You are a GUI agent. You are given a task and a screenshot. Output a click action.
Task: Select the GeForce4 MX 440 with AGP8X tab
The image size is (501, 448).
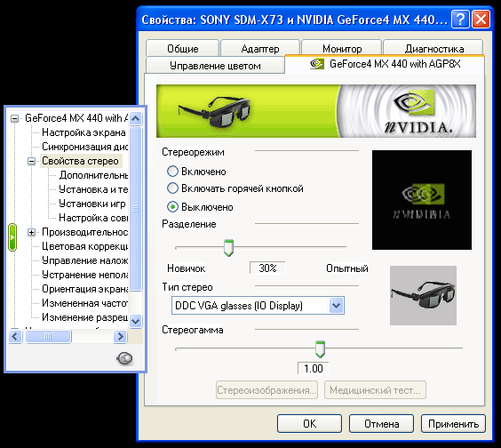click(x=385, y=64)
